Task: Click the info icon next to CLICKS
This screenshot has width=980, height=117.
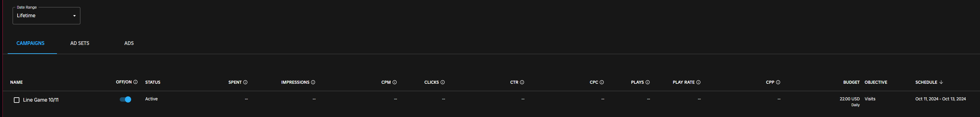Action: click(442, 82)
